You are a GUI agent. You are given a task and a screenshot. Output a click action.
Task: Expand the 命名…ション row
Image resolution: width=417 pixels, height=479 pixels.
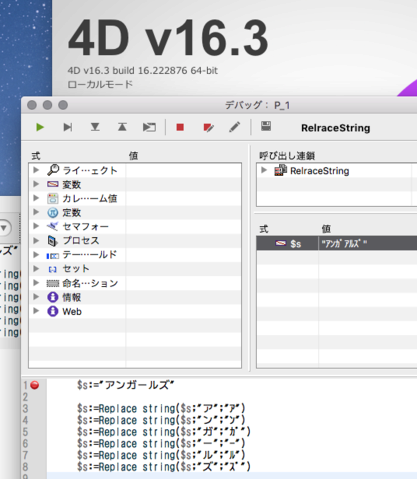tap(36, 283)
